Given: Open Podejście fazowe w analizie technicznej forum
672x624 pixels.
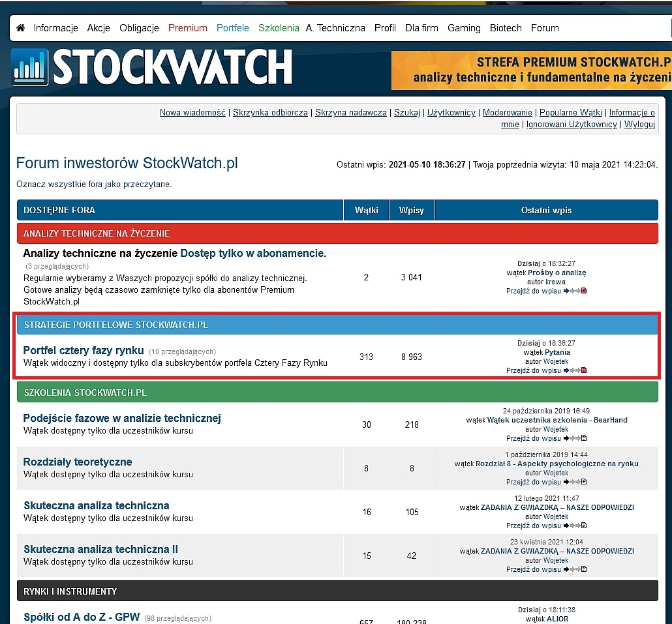Looking at the screenshot, I should coord(122,418).
